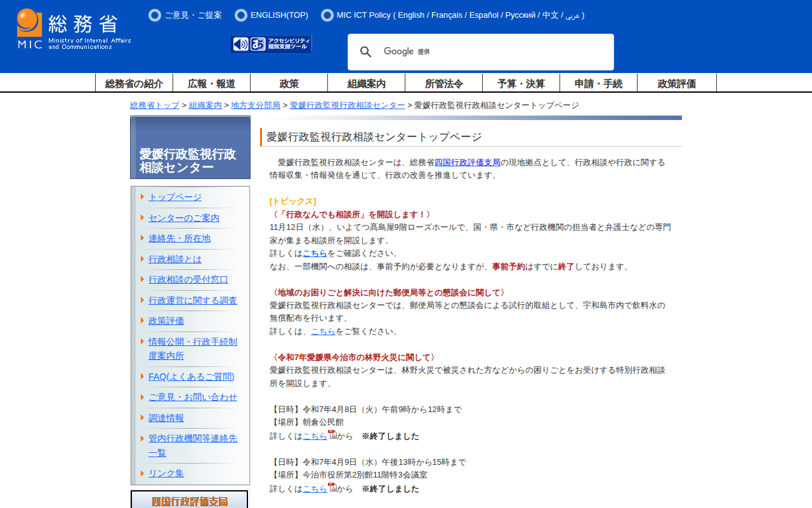Click the round bullet beside ENGLISH(TOP)
812x508 pixels.
tap(241, 15)
